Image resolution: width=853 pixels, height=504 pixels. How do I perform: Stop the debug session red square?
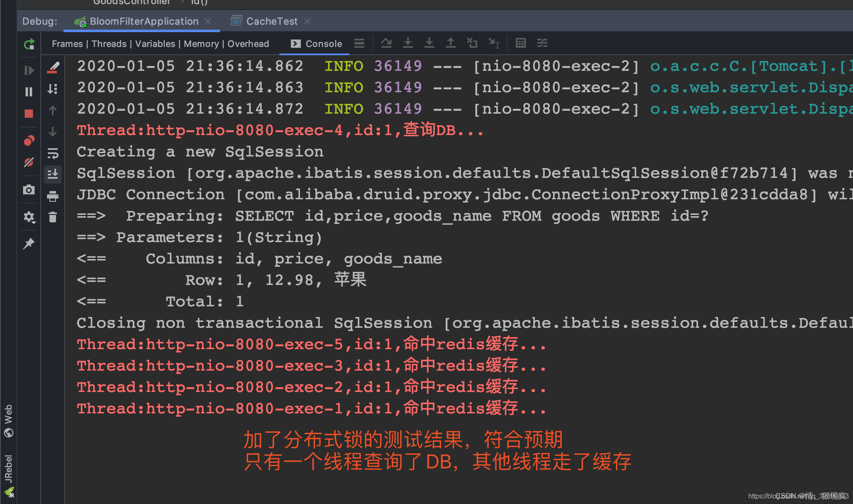[x=29, y=114]
